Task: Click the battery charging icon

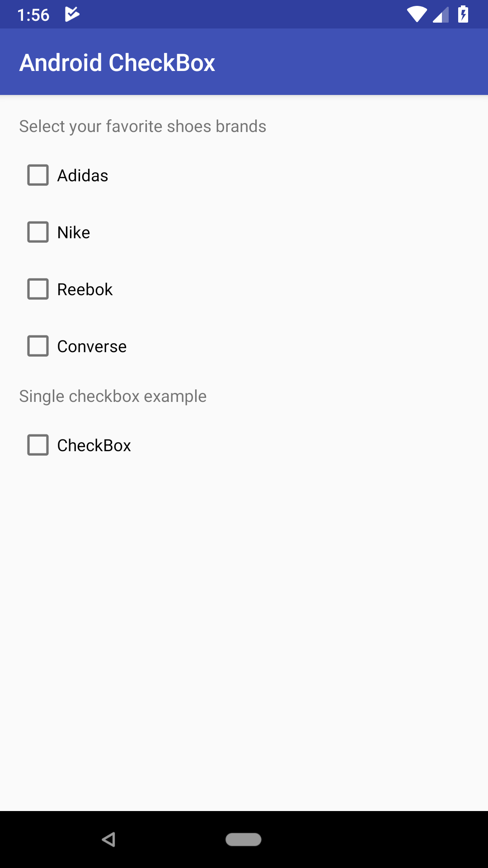Action: pos(463,14)
